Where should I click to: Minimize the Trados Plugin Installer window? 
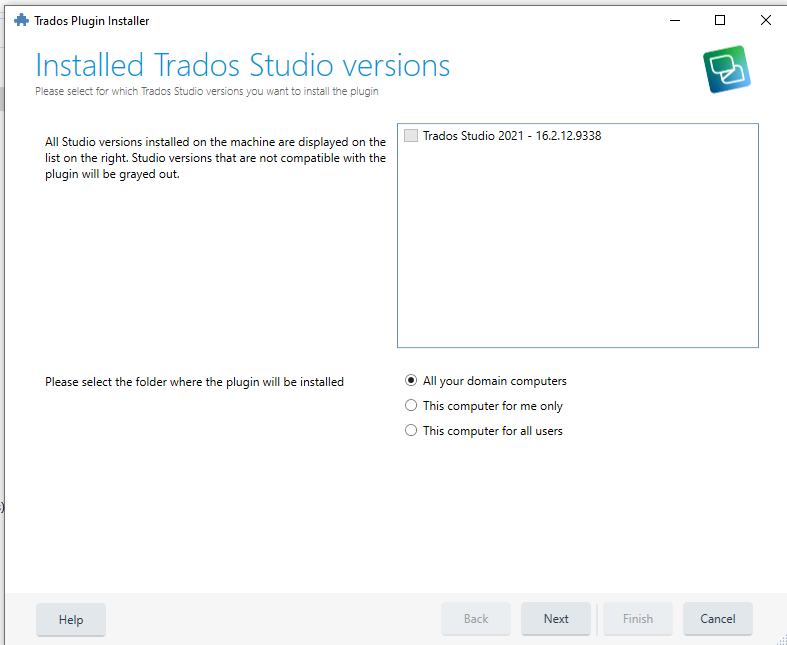click(x=675, y=21)
